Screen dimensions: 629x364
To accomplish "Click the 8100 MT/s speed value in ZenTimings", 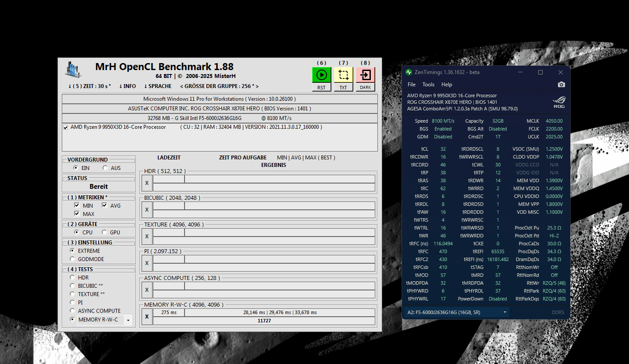I will [443, 121].
